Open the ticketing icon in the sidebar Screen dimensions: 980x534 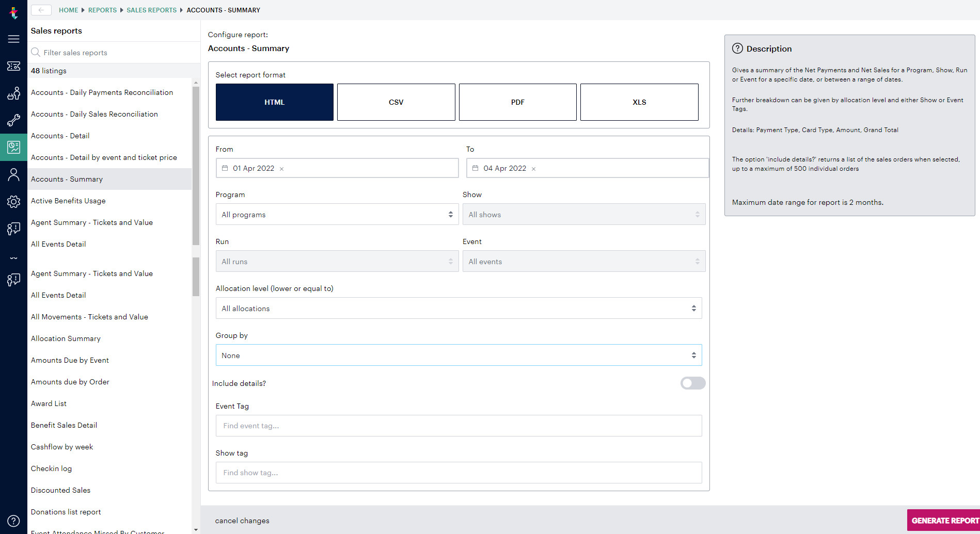[13, 66]
